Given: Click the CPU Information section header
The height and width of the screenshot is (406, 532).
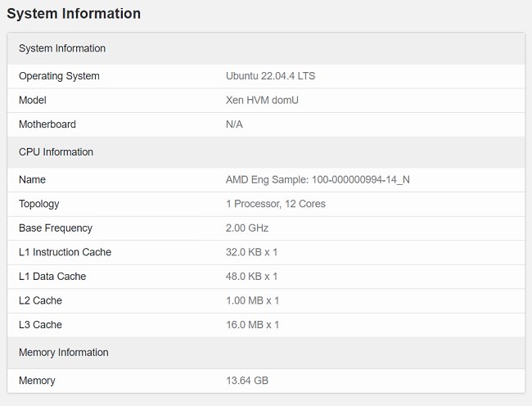Looking at the screenshot, I should click(x=56, y=152).
